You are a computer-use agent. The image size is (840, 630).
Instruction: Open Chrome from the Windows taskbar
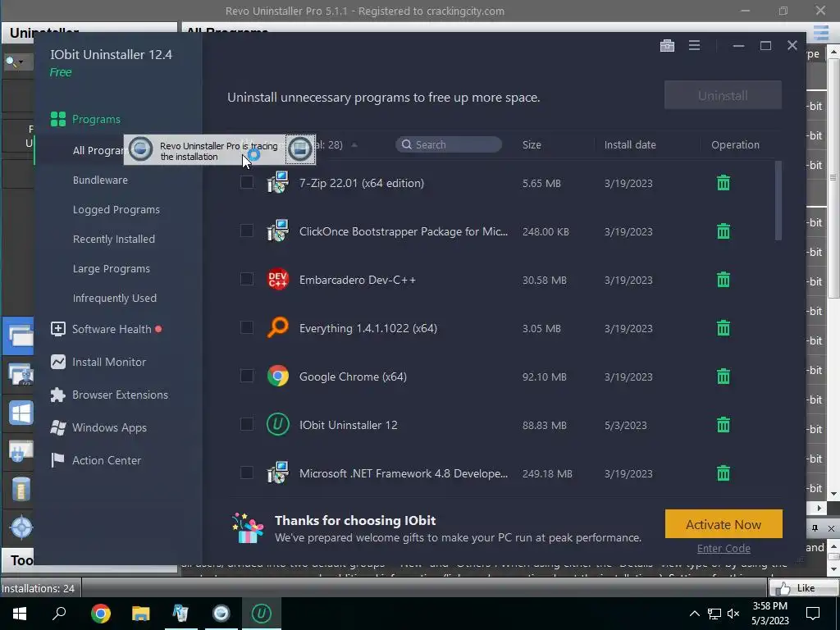tap(100, 614)
